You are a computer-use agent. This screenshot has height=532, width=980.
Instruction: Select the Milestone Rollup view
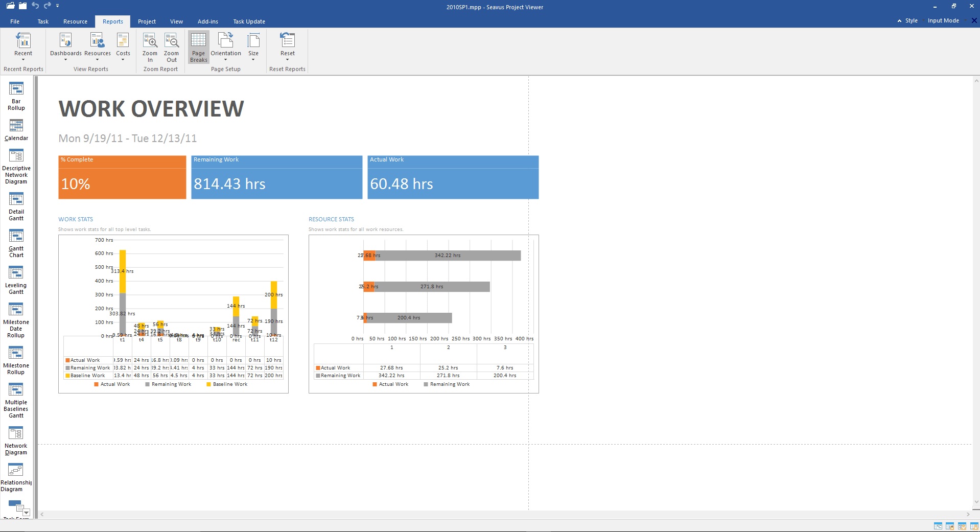(x=16, y=357)
